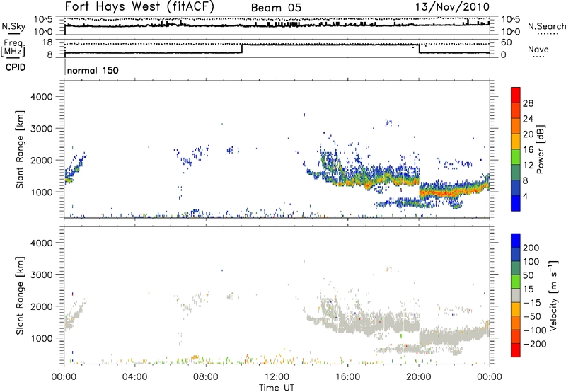
Task: Click the "-100" label on the Velocity colorbar
Action: pos(535,330)
